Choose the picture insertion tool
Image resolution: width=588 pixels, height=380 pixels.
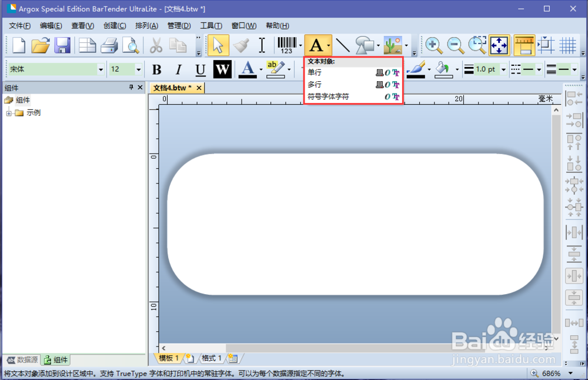[x=393, y=45]
